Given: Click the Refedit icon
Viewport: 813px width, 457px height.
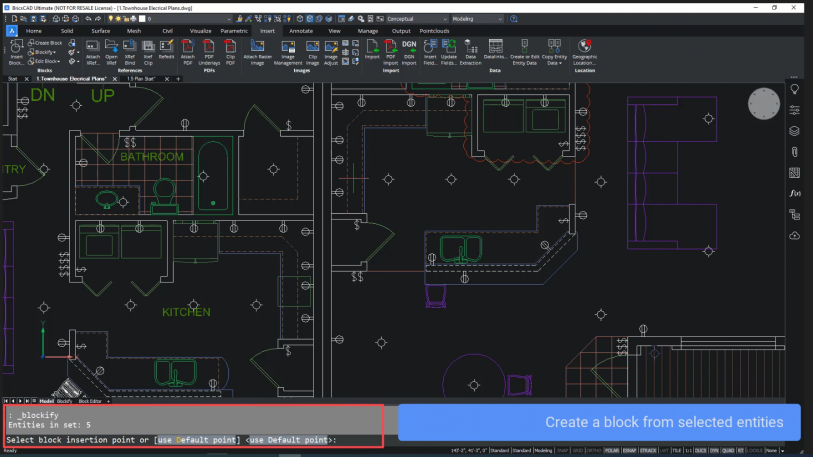Looking at the screenshot, I should (x=166, y=50).
